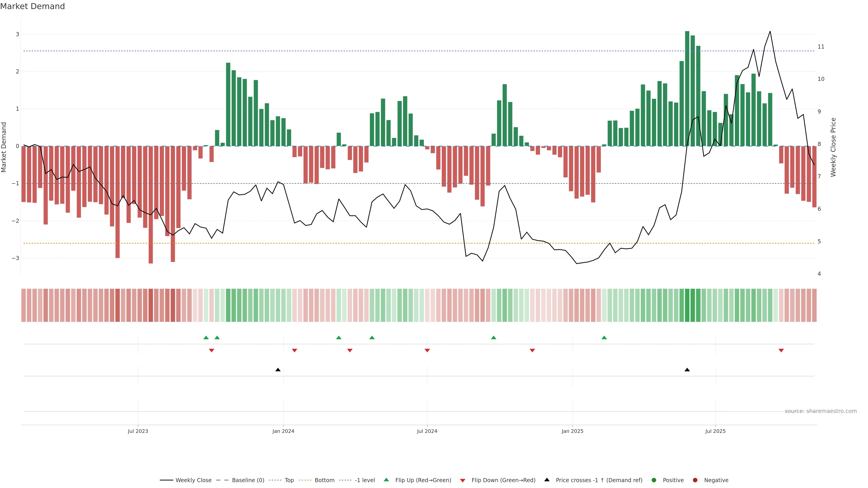Screen dimensions: 868x488
Task: Click the green Flip Up triangle legend icon
Action: coord(387,480)
